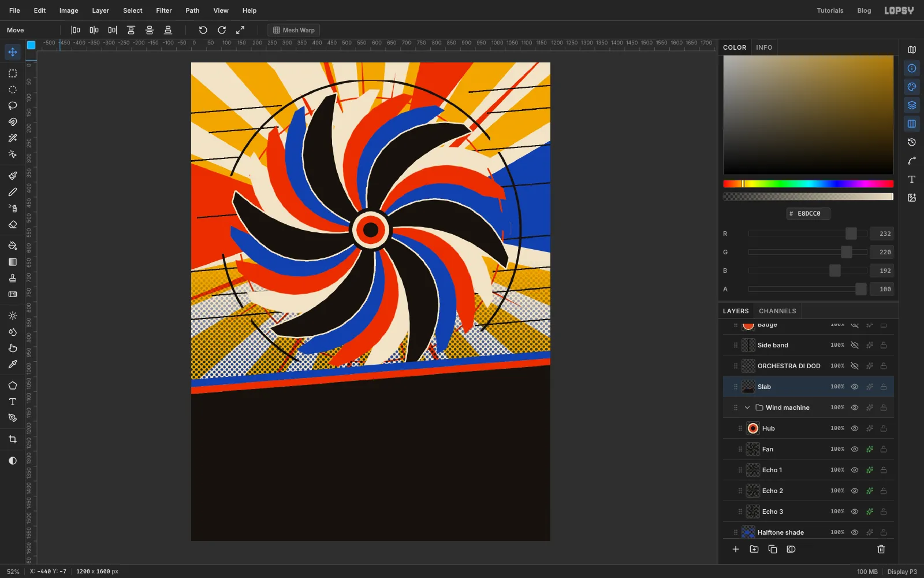Select the Paint Bucket fill tool
This screenshot has width=924, height=578.
coord(13,246)
